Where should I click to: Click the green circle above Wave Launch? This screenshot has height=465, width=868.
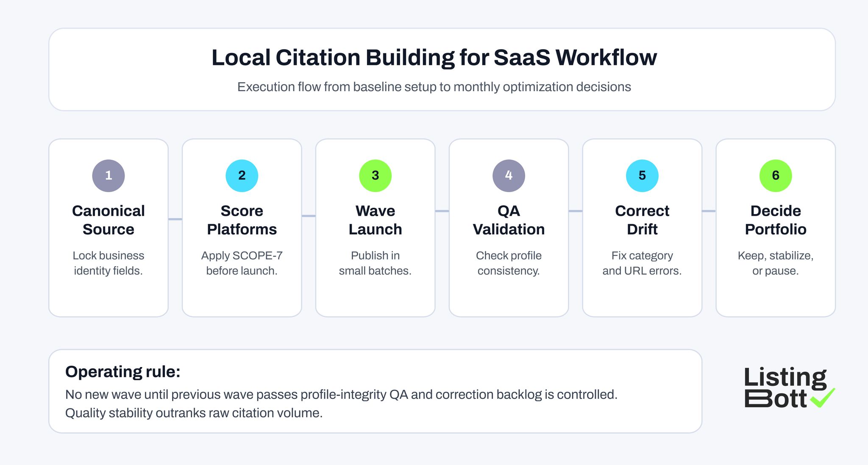pos(376,175)
